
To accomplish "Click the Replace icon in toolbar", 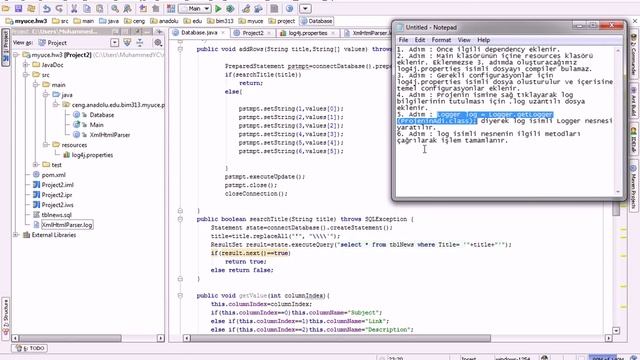I will point(127,8).
